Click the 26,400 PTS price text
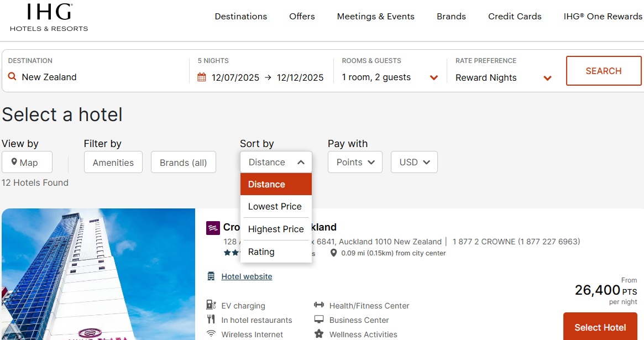The width and height of the screenshot is (644, 340). [606, 290]
